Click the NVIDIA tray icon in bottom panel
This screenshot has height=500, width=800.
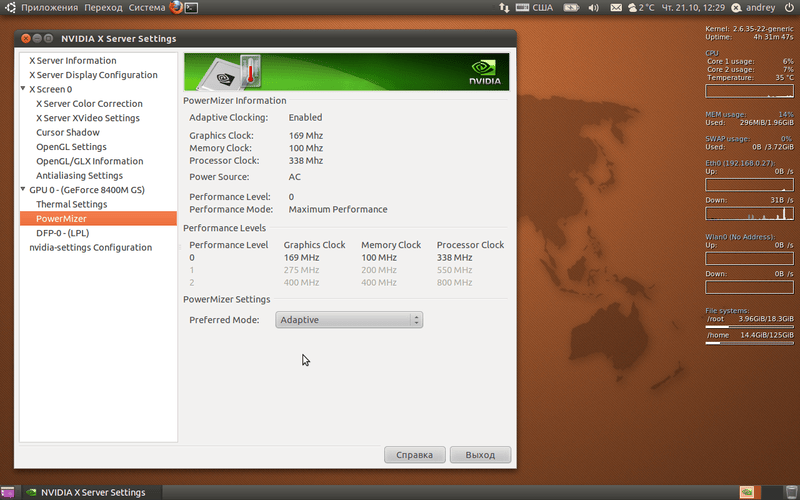[x=746, y=492]
